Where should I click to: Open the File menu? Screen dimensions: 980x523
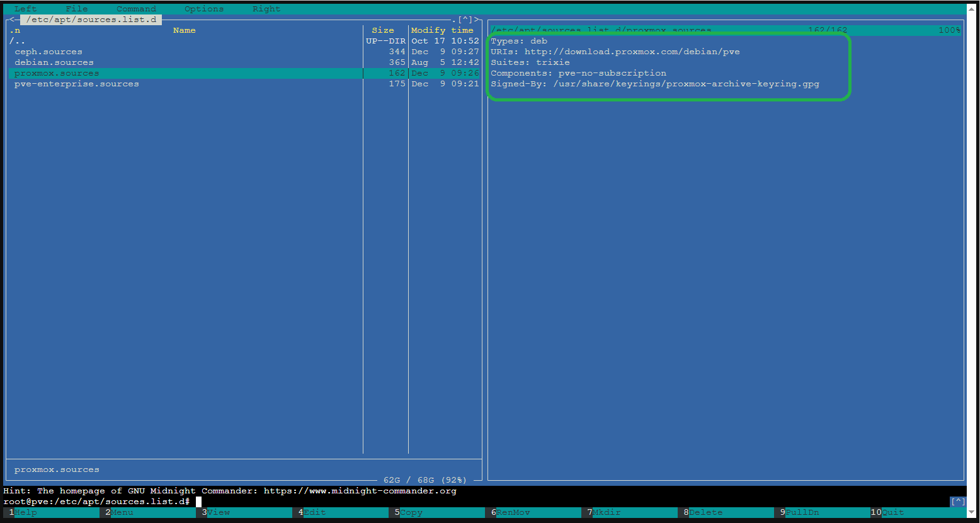(77, 9)
